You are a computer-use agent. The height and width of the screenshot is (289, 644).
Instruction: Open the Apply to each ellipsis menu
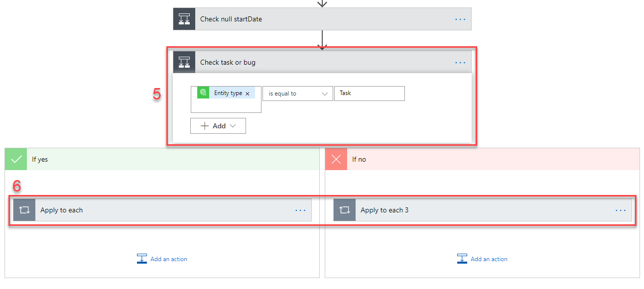pyautogui.click(x=300, y=210)
